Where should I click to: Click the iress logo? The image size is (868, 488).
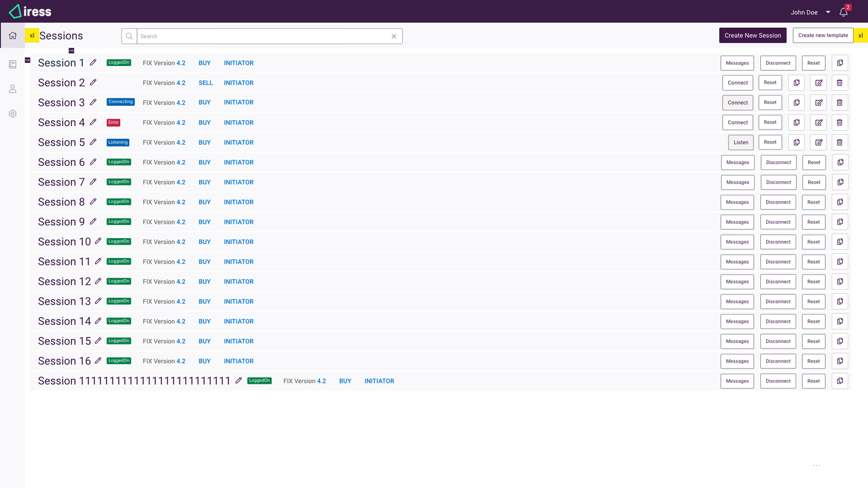coord(30,12)
